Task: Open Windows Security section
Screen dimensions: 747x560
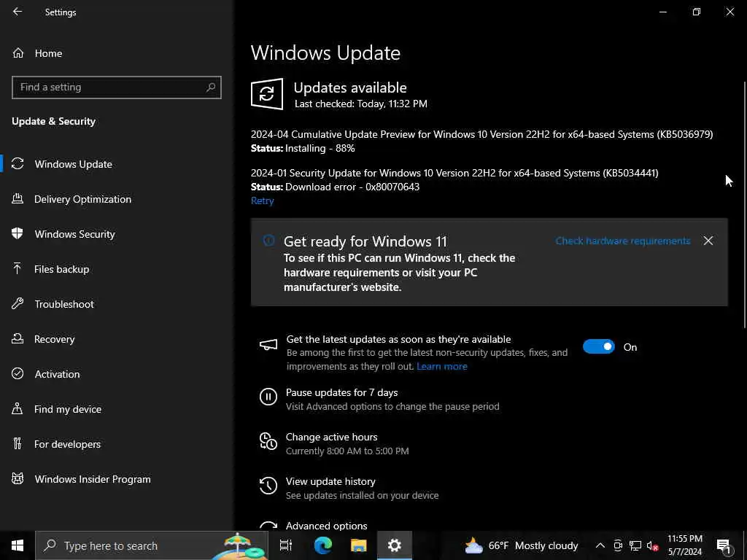Action: click(75, 234)
